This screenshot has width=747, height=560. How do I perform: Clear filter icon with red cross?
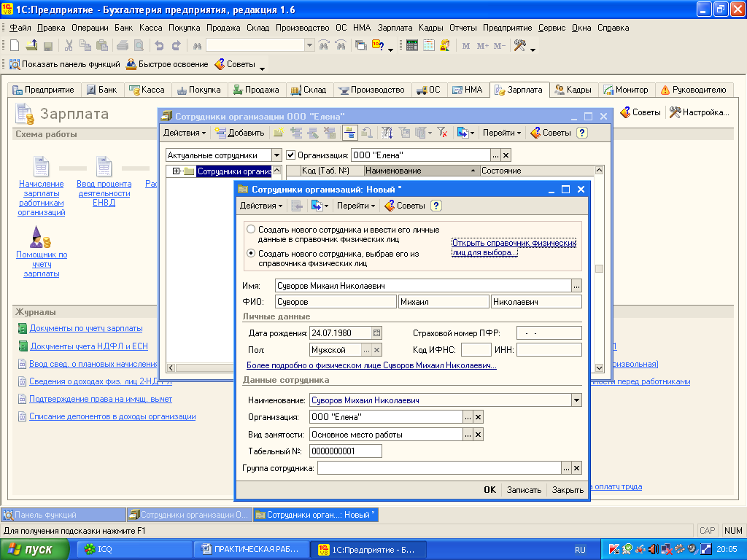[442, 133]
